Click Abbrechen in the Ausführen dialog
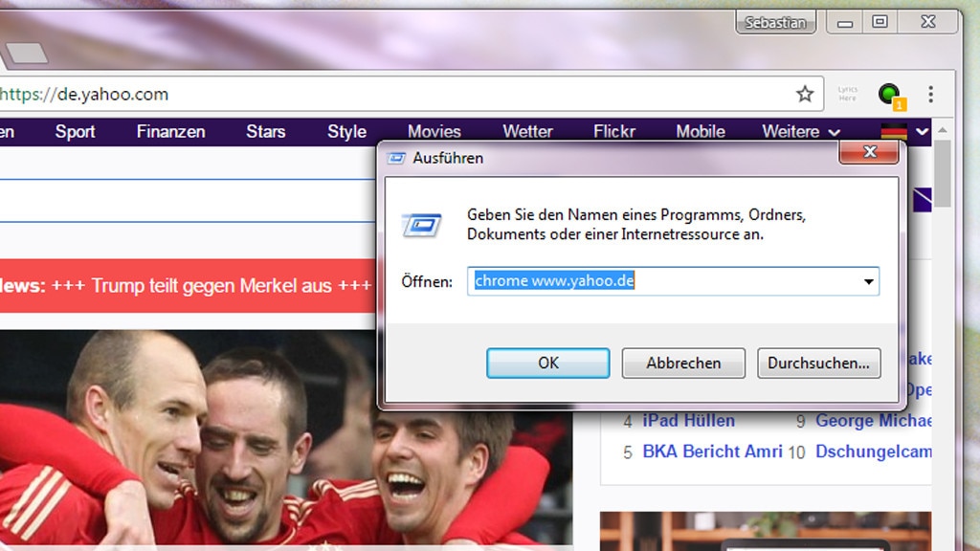The height and width of the screenshot is (551, 980). tap(683, 363)
